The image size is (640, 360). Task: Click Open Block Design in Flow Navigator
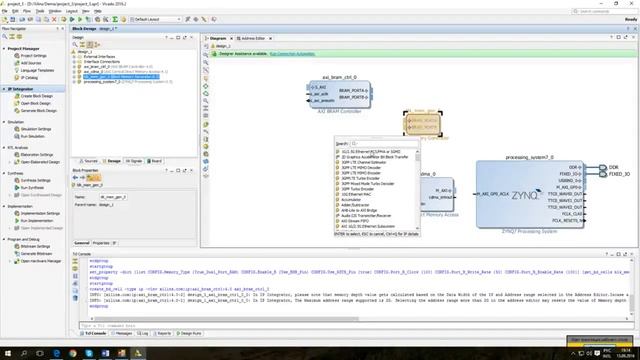click(x=36, y=104)
